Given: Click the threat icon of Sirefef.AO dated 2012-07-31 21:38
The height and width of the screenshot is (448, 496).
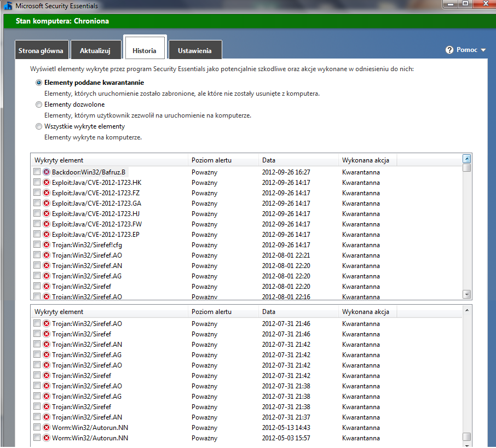Looking at the screenshot, I should point(47,386).
